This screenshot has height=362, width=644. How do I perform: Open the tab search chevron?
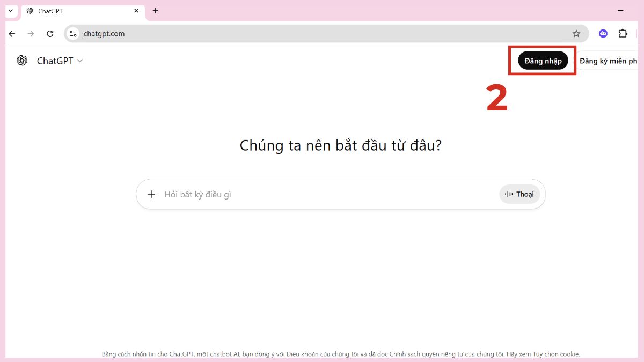coord(10,11)
